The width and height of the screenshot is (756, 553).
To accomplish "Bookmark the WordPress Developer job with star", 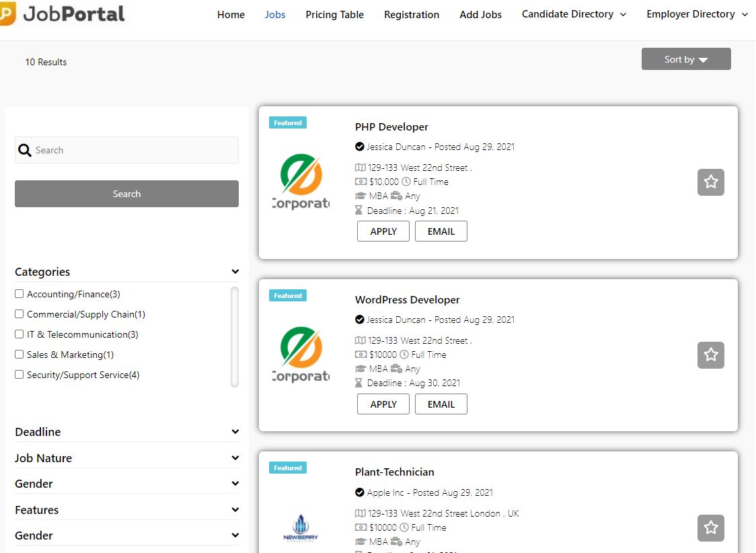I will (x=711, y=355).
